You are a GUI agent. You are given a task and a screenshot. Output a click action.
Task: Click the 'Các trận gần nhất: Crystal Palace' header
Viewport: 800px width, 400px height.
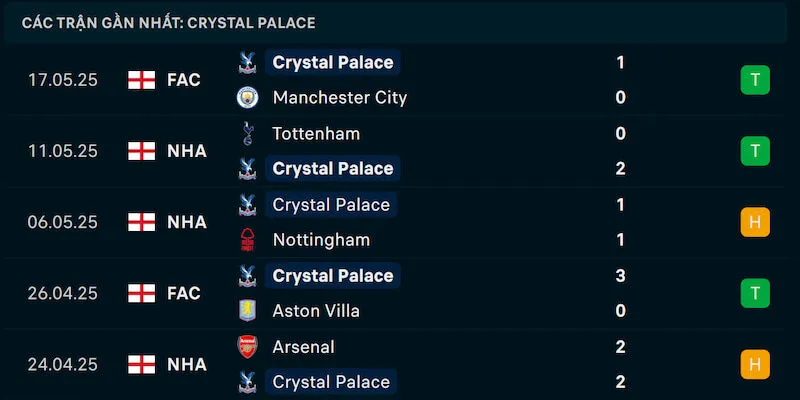tap(168, 22)
